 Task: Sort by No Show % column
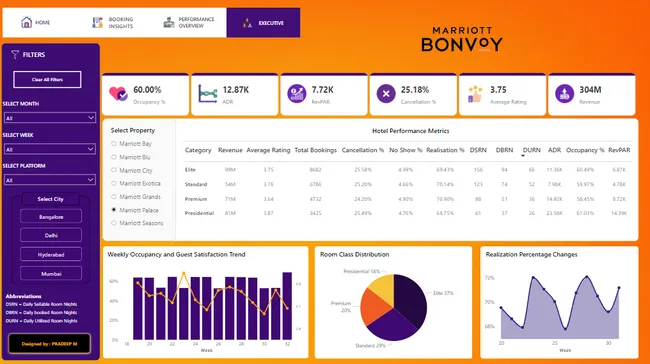pyautogui.click(x=405, y=150)
